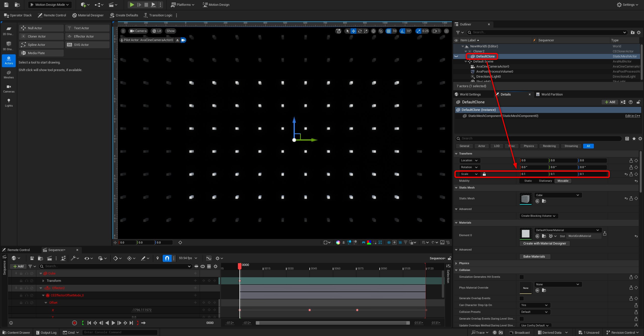Image resolution: width=644 pixels, height=336 pixels.
Task: Open the Content Drawer
Action: click(x=16, y=333)
